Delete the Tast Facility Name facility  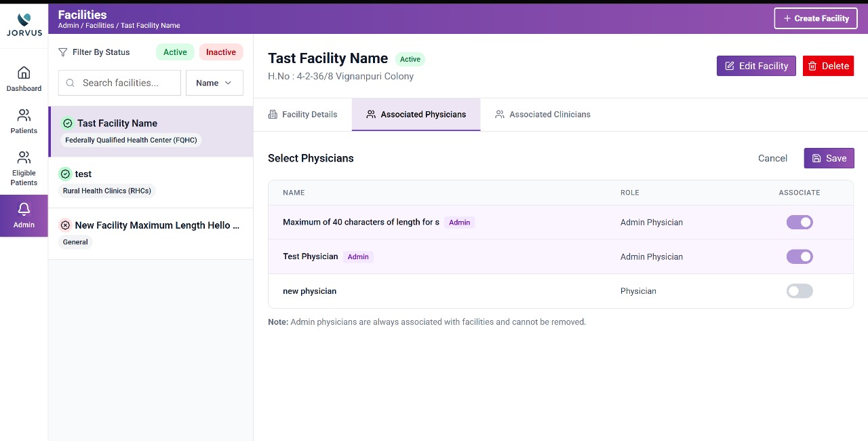[x=828, y=66]
